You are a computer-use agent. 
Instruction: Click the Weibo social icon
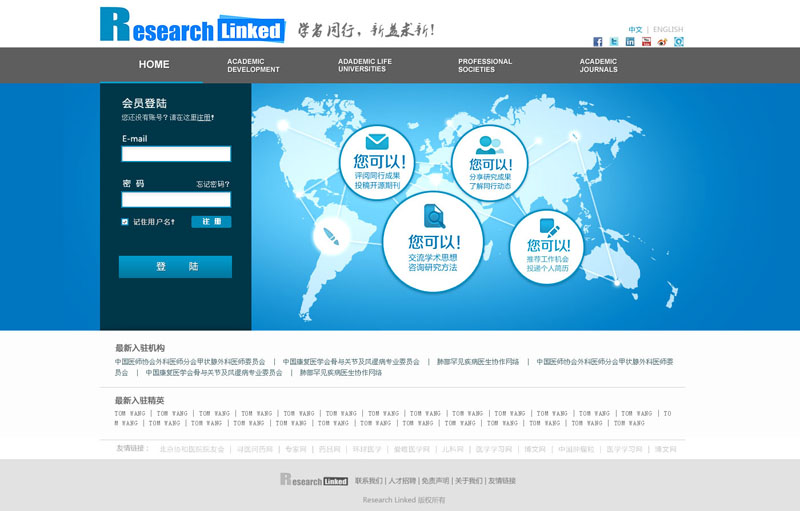point(662,42)
